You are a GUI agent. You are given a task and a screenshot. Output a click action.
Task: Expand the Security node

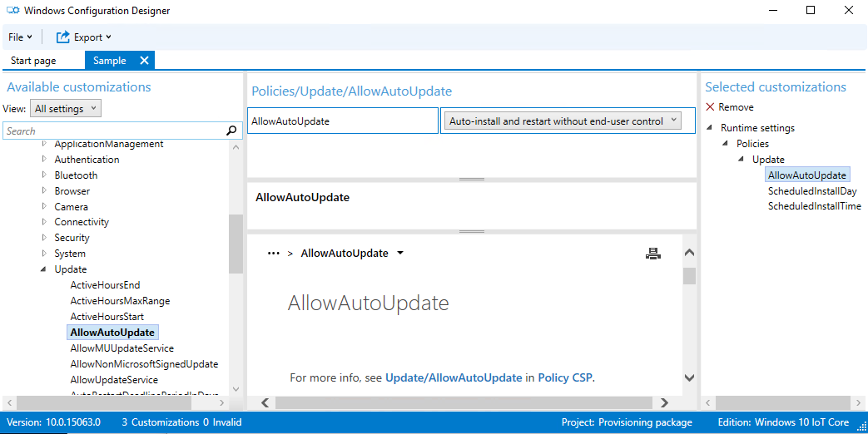pos(44,238)
